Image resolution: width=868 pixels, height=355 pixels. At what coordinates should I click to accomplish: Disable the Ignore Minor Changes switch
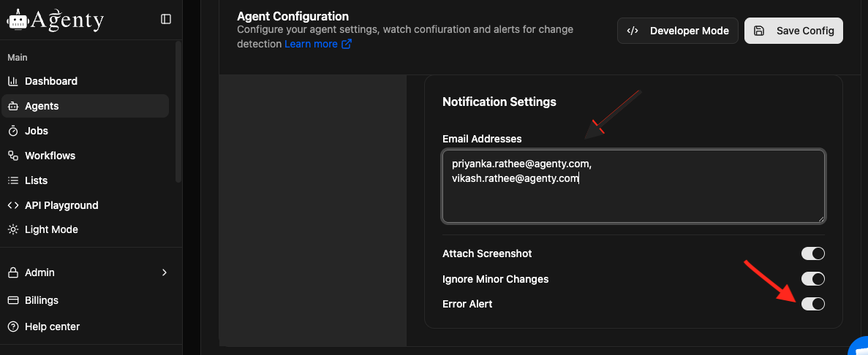[x=813, y=279]
